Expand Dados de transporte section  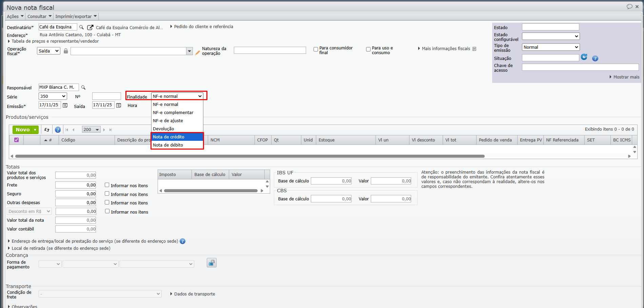[x=193, y=294]
